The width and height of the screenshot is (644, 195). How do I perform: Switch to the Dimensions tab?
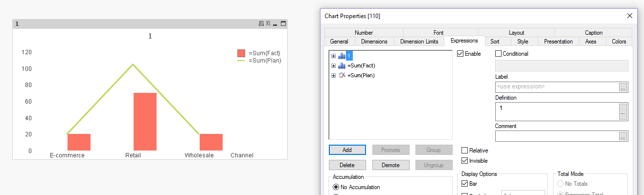coord(374,42)
